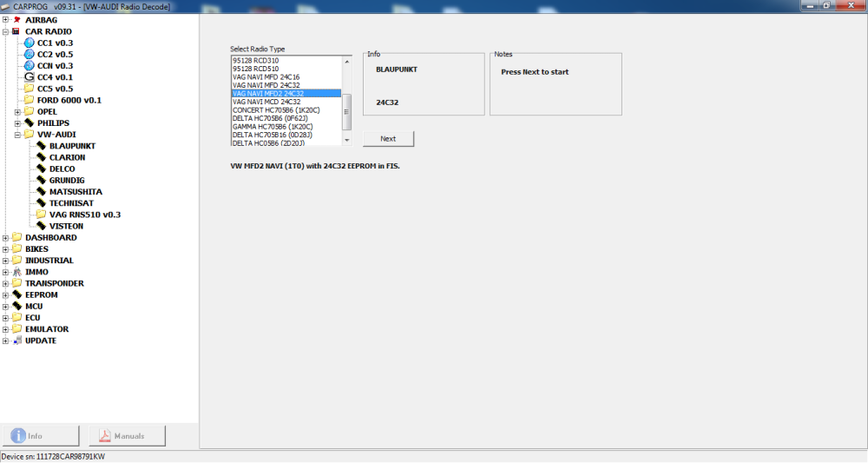Click the EEPROM chip icon
The width and height of the screenshot is (868, 463).
17,294
